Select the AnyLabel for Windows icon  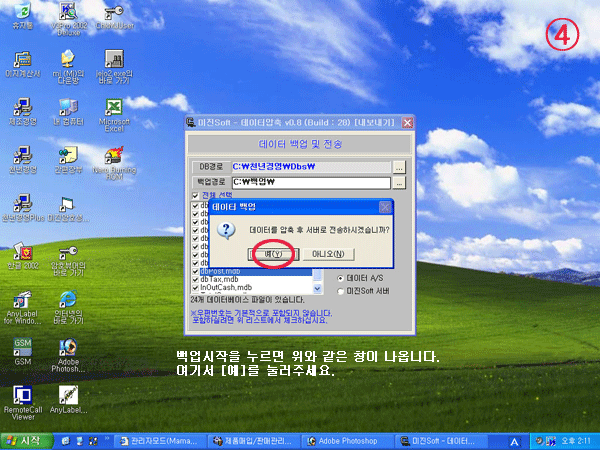click(23, 307)
